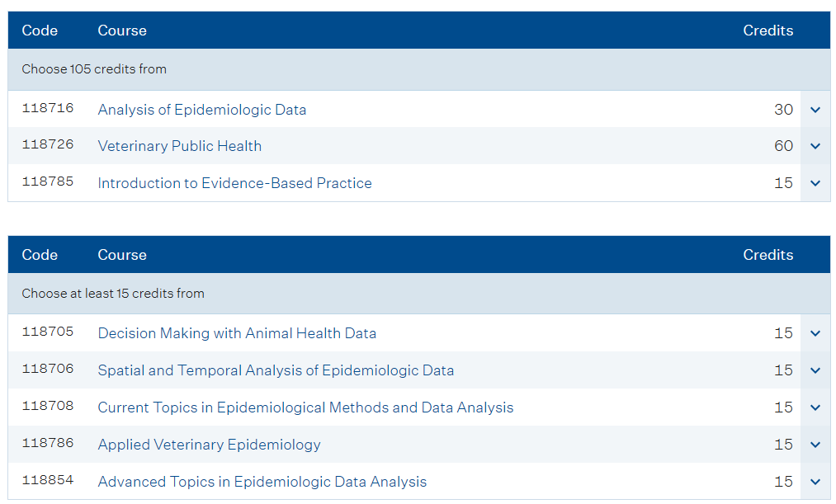Click the Course header of second table
This screenshot has width=836, height=504.
click(x=122, y=255)
